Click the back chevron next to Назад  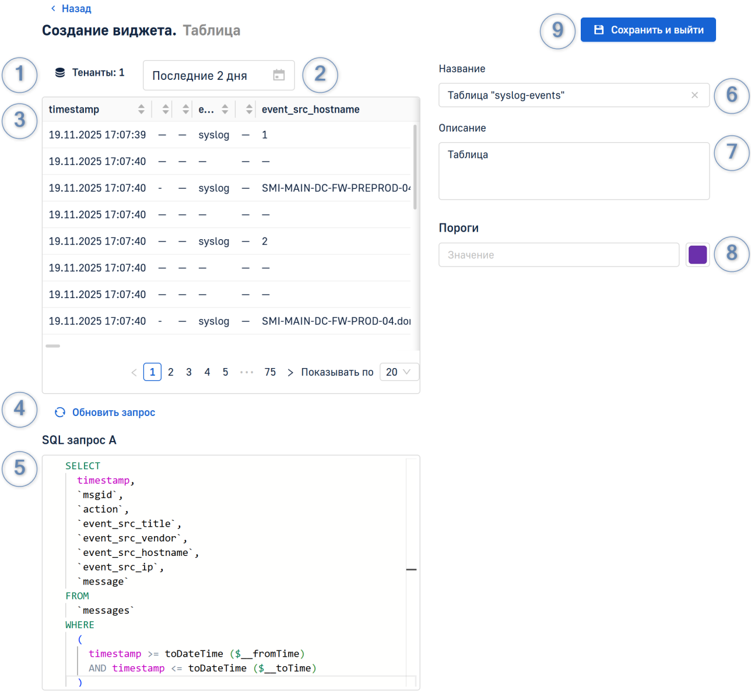(53, 9)
